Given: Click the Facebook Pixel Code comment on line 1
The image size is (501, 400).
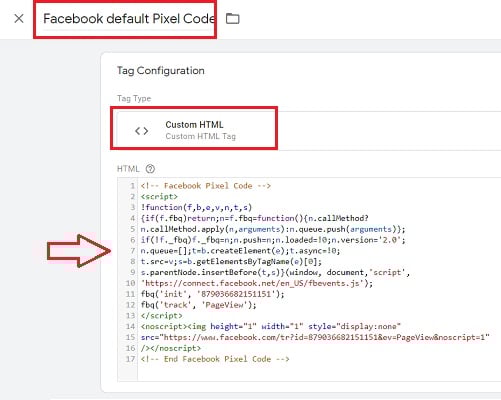Looking at the screenshot, I should (206, 186).
